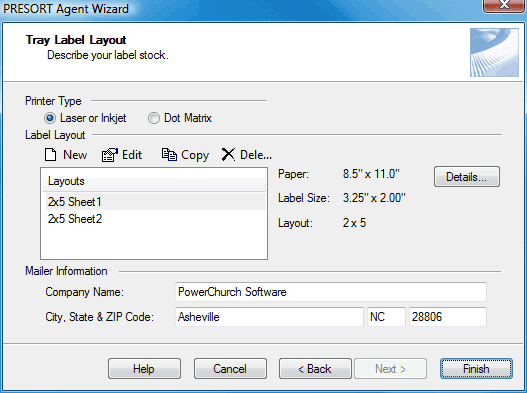Screen dimensions: 527x393
Task: Select the Laser or Inkjet radio button
Action: (x=50, y=118)
